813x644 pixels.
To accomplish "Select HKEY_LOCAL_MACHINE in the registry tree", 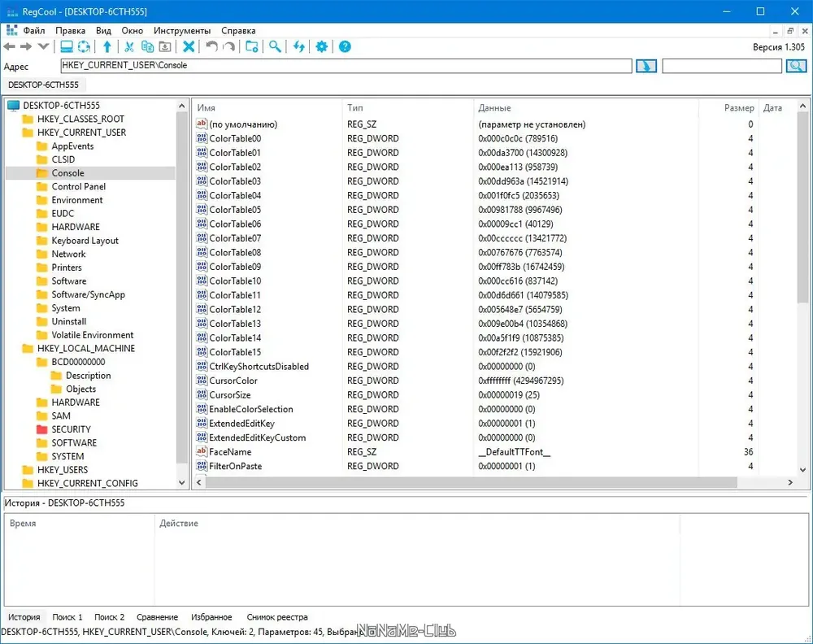I will pyautogui.click(x=85, y=349).
